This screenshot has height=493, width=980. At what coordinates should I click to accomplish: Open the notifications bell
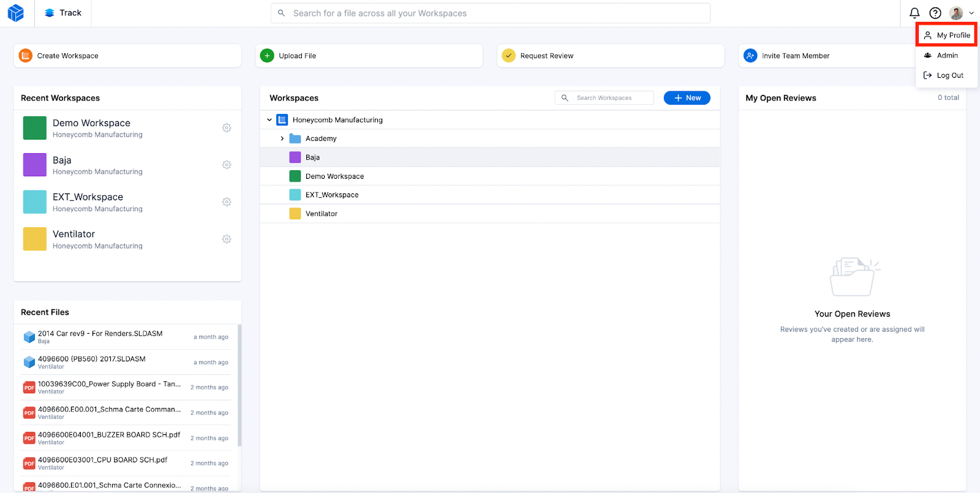tap(914, 13)
